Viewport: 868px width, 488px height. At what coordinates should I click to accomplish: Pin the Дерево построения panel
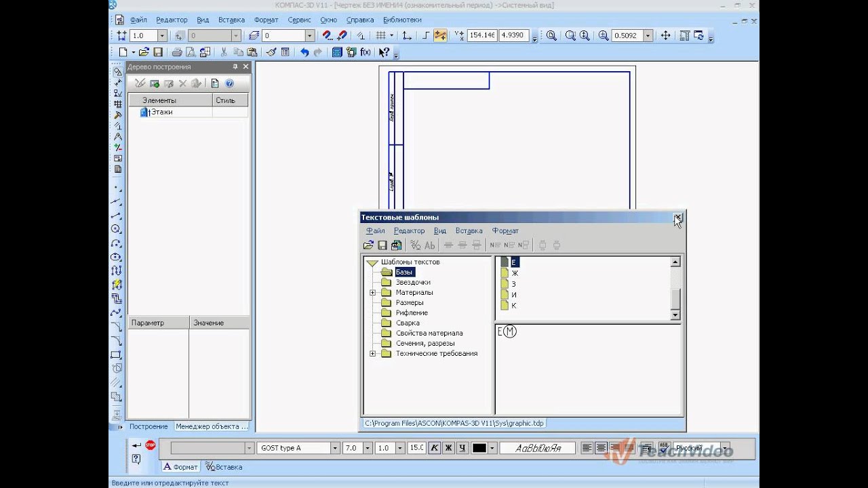(235, 67)
